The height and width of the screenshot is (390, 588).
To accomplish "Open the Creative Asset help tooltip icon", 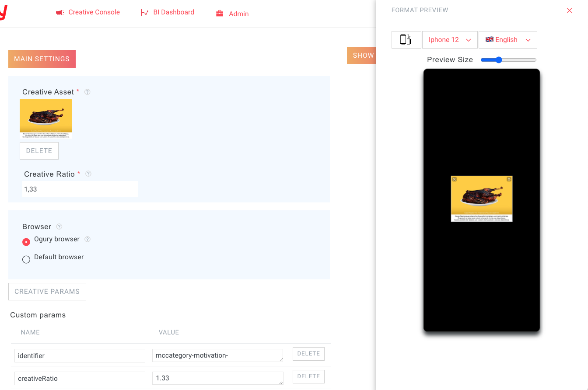I will tap(87, 92).
